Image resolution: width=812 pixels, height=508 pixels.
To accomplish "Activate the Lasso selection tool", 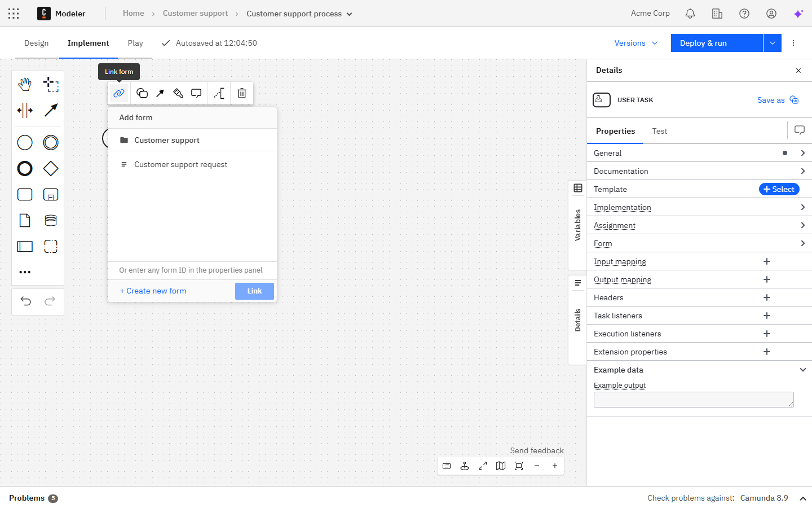I will 51,85.
